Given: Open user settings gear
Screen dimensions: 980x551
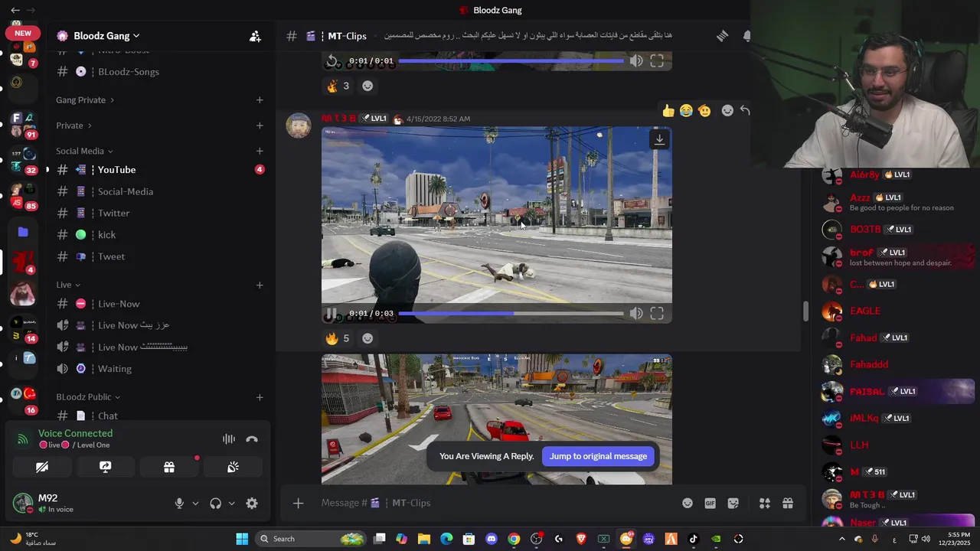Looking at the screenshot, I should [252, 503].
